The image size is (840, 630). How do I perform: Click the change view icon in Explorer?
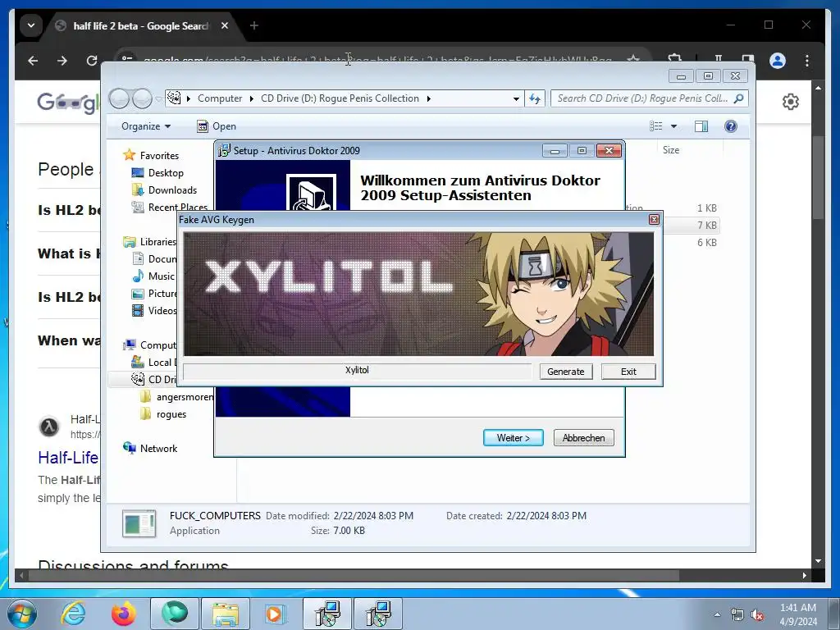pos(656,126)
